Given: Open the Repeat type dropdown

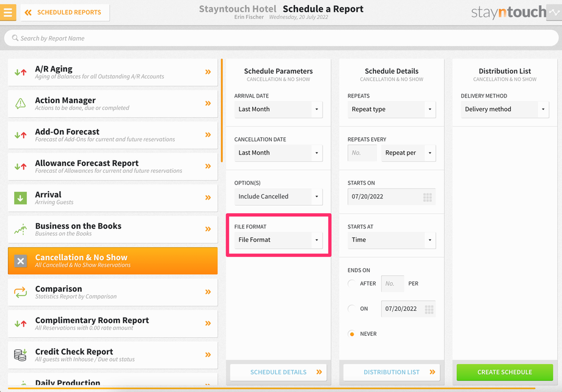Looking at the screenshot, I should (x=392, y=109).
